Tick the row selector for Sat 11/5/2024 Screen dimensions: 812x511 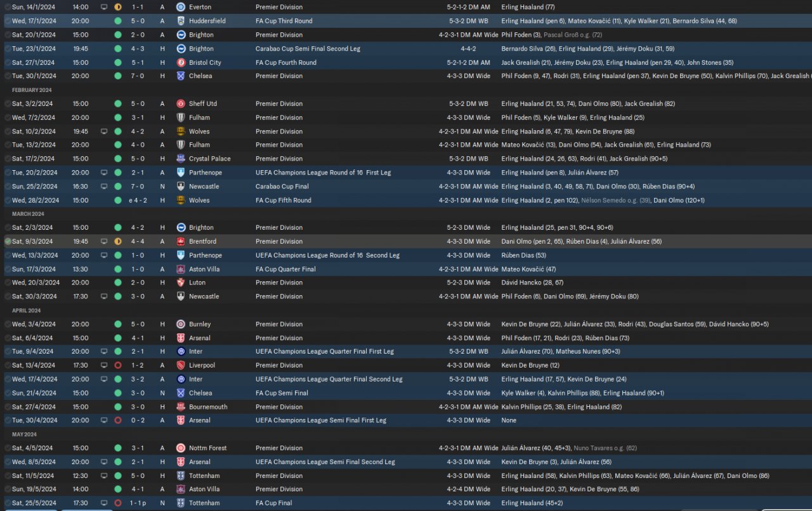point(8,475)
